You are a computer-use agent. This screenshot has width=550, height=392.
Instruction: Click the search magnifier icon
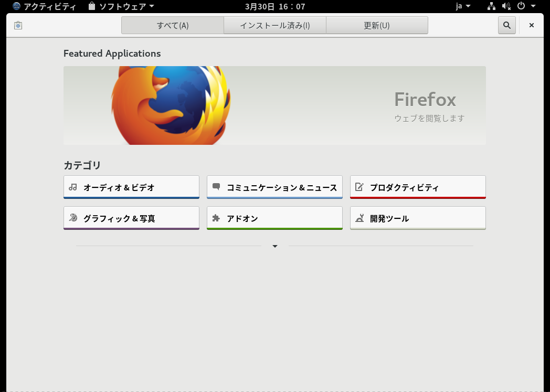point(507,25)
